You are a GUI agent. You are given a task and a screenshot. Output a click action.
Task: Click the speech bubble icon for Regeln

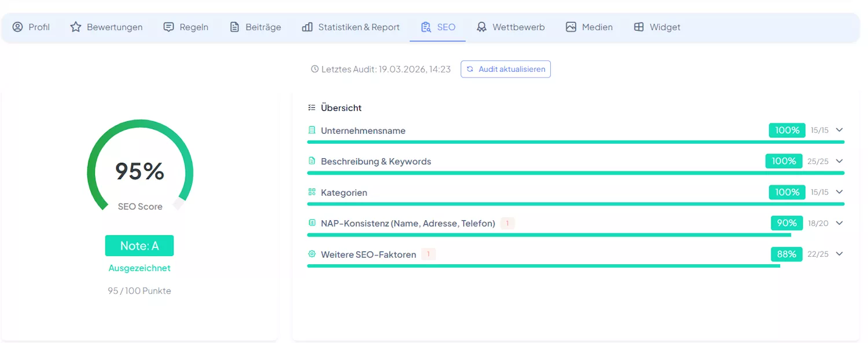168,27
